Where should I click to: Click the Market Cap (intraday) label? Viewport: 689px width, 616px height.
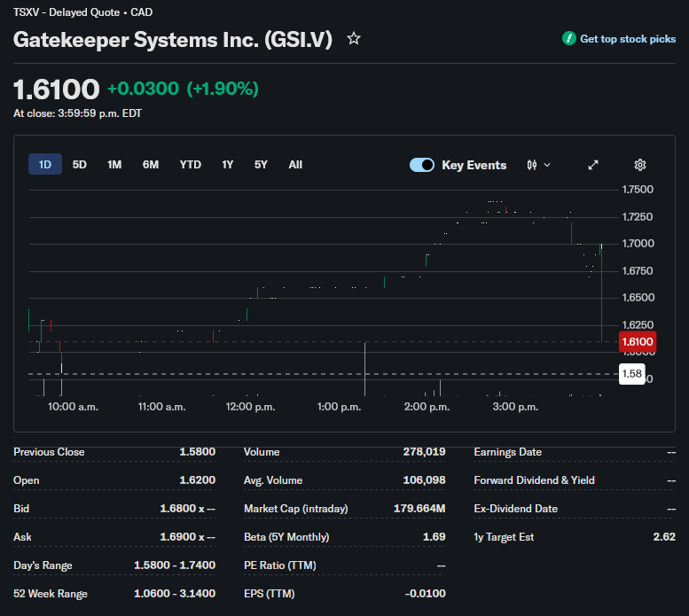coord(295,509)
